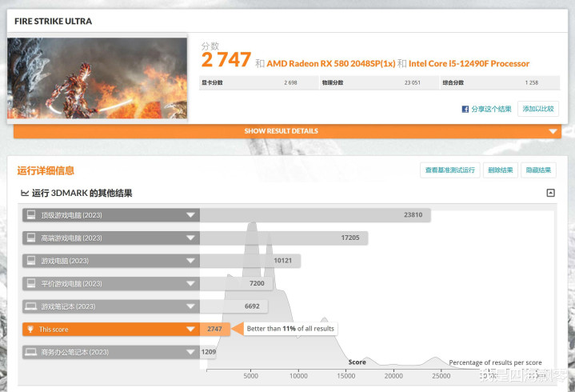Viewport: 575px width, 392px height.
Task: Click the arrow on SHOW RESULT DETAILS
Action: point(553,131)
